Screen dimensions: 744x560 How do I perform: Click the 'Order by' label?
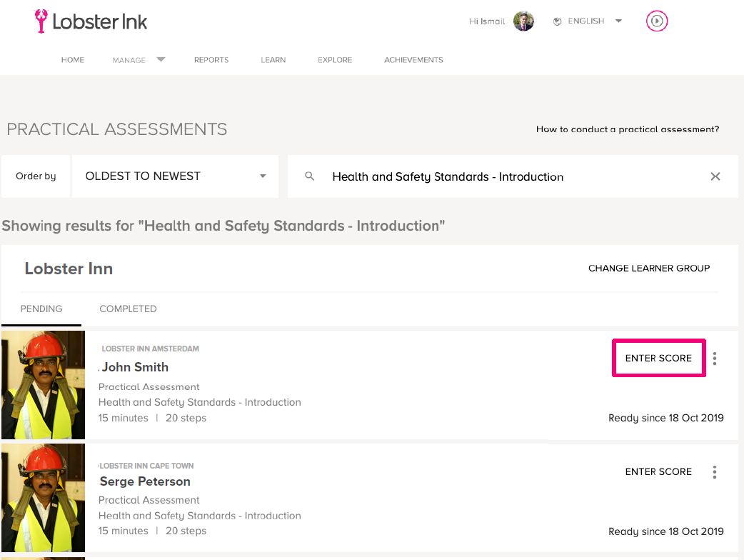36,176
